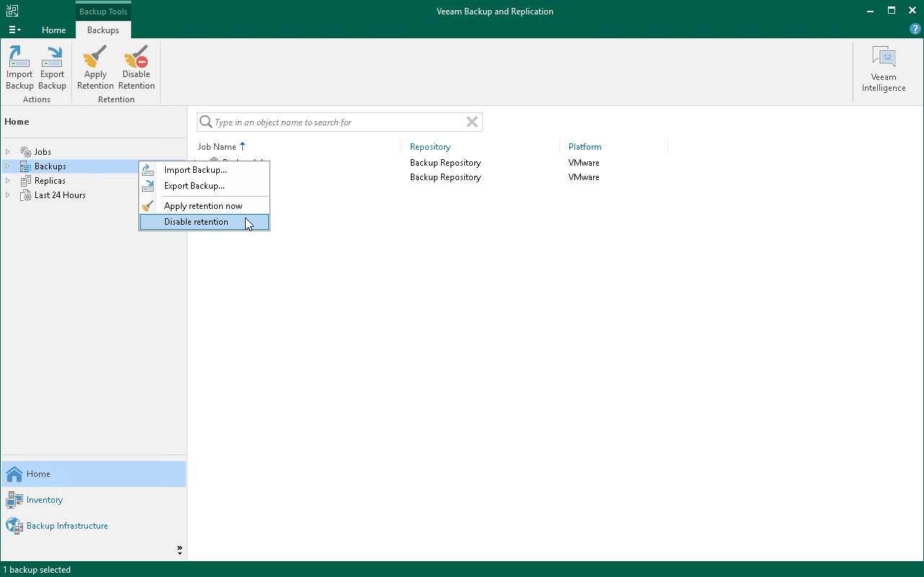Expand the Last 24 Hours tree node
The height and width of the screenshot is (577, 924).
[x=8, y=195]
